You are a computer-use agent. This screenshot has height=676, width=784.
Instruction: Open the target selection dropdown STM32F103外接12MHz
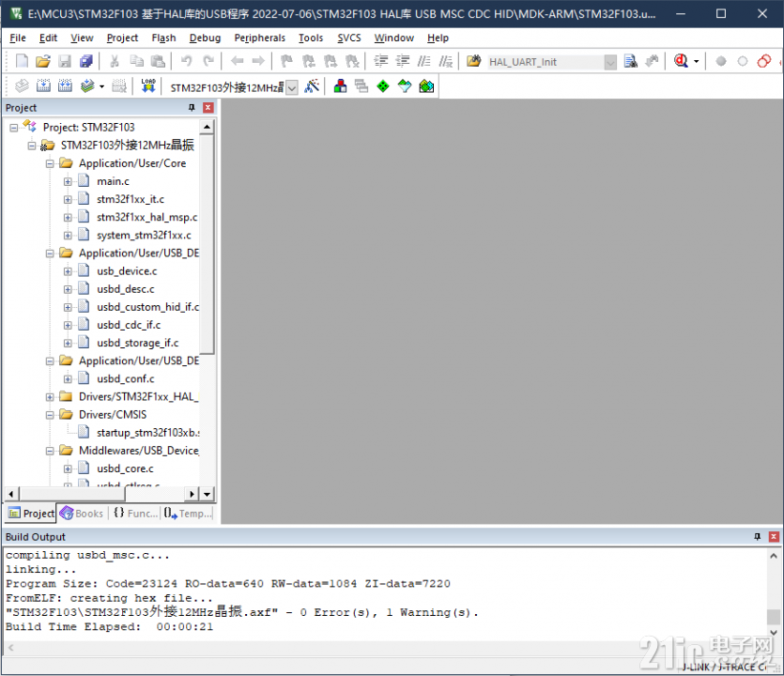tap(293, 87)
